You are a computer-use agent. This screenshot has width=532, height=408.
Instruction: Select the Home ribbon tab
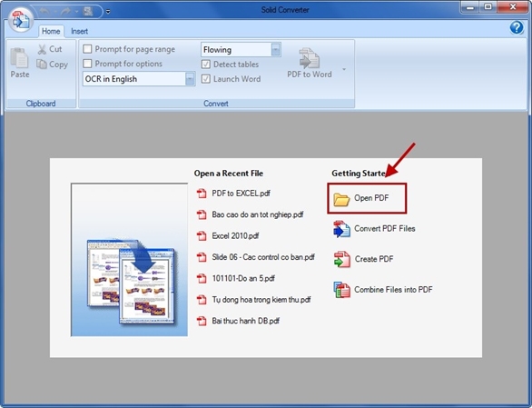pos(51,31)
